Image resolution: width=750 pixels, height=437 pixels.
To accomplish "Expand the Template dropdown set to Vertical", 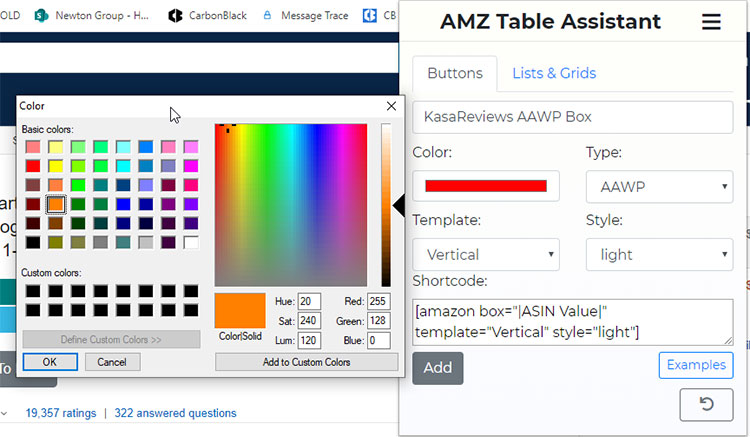I will [485, 254].
